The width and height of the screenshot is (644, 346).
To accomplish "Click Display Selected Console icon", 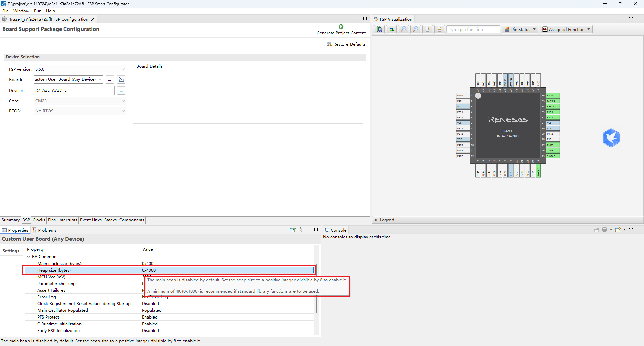I will tap(605, 230).
